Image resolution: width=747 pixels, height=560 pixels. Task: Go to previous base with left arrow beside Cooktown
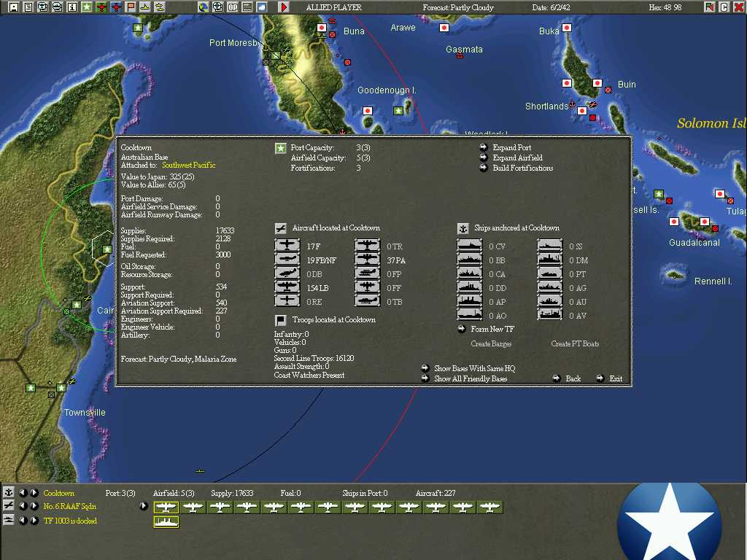[x=23, y=492]
